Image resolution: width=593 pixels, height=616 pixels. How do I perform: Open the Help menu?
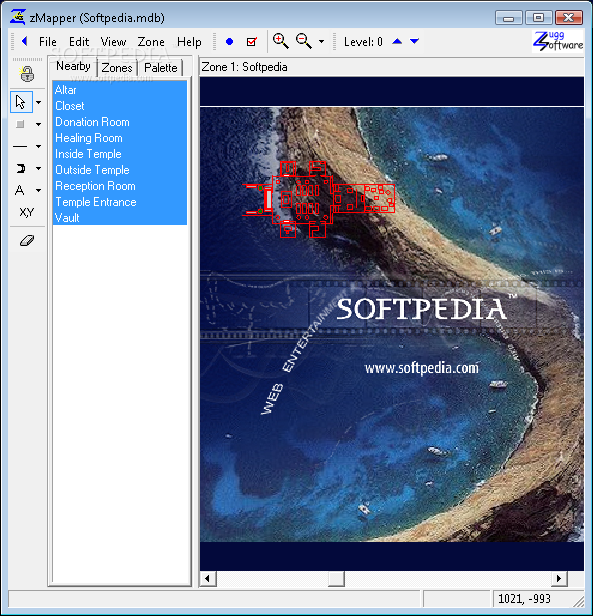[189, 42]
